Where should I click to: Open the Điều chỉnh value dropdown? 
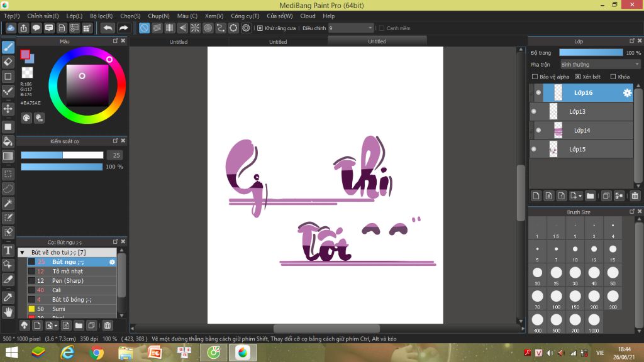click(x=350, y=28)
